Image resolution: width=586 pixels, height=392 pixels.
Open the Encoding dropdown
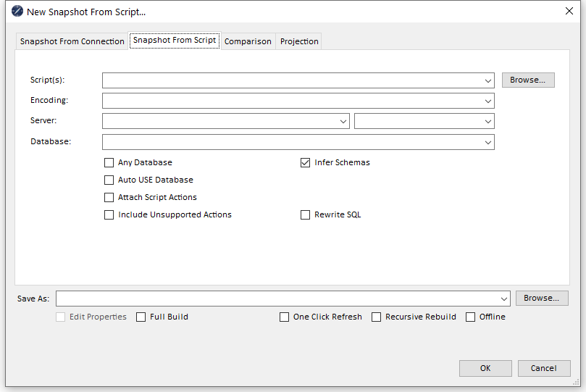pos(489,101)
